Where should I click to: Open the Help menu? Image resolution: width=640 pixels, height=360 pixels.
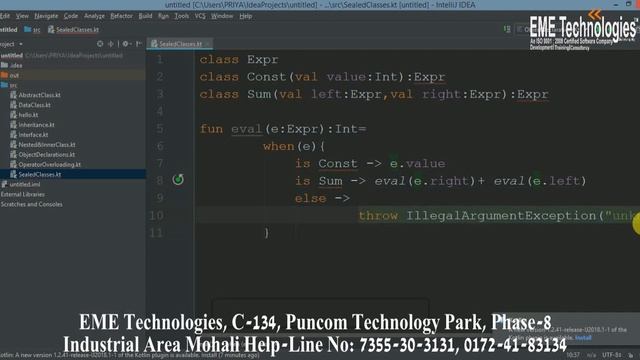pyautogui.click(x=246, y=16)
